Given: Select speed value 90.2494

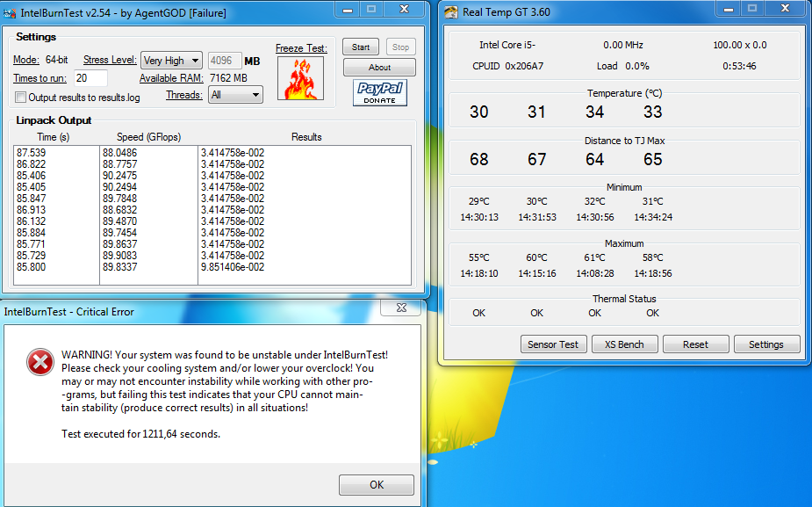Looking at the screenshot, I should 119,187.
